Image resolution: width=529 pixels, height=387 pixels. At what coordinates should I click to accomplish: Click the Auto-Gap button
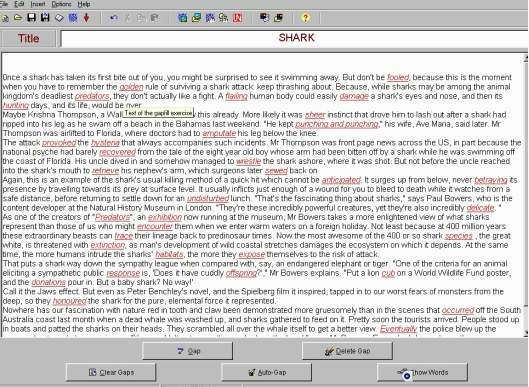point(267,372)
